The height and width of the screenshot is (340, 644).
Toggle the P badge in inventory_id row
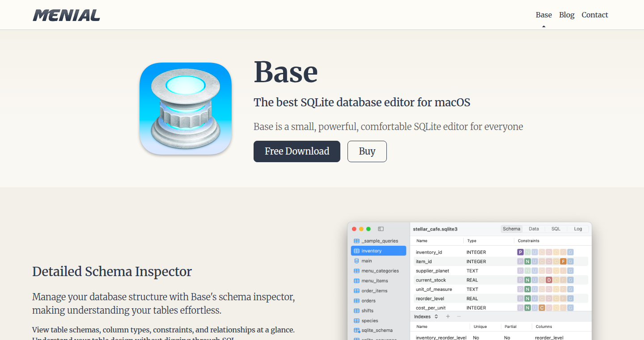click(520, 252)
